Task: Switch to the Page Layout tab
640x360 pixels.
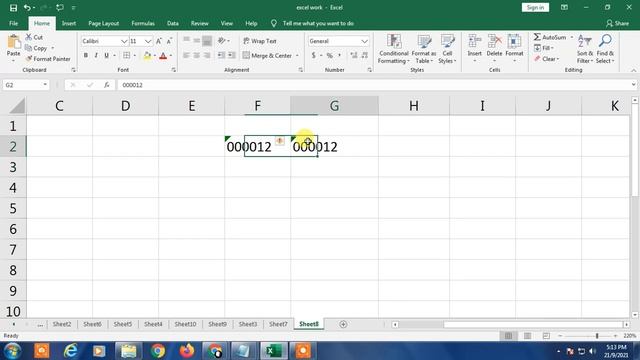Action: click(104, 24)
